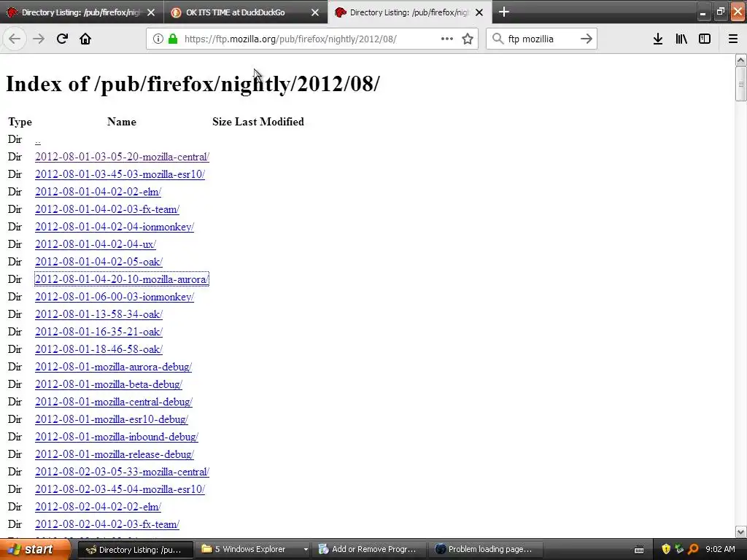
Task: Open 2012-08-01-16-35-21-oak folder
Action: pyautogui.click(x=98, y=332)
